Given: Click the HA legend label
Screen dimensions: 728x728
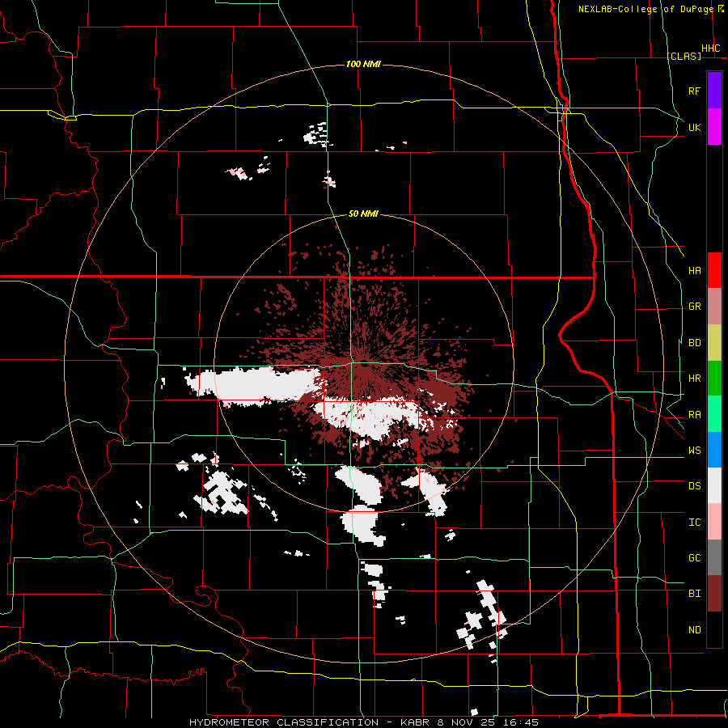Looking at the screenshot, I should point(694,271).
